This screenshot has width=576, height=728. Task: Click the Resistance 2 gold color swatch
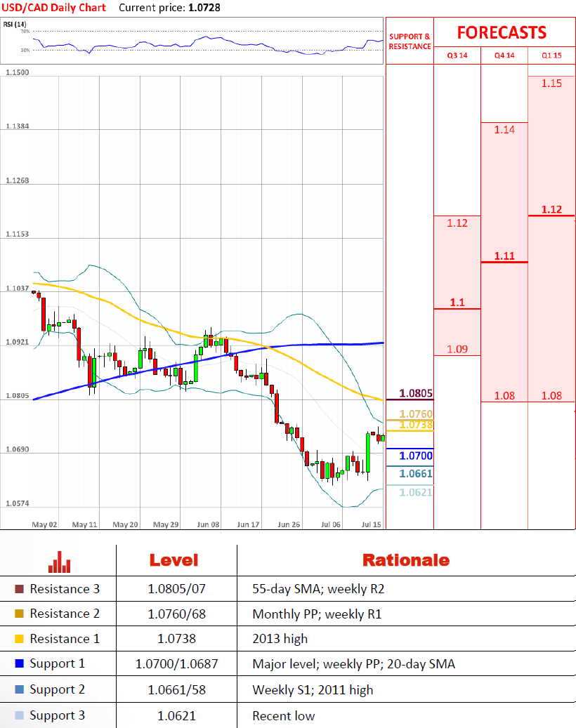point(19,614)
